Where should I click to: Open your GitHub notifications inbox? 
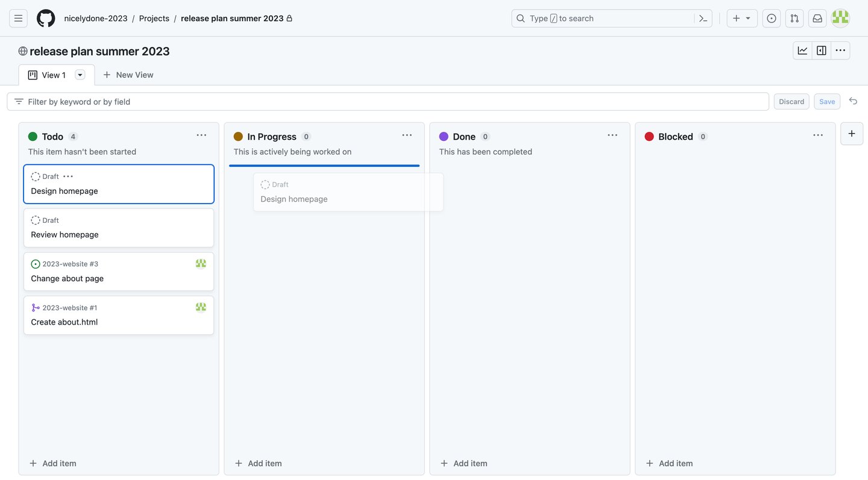tap(817, 18)
